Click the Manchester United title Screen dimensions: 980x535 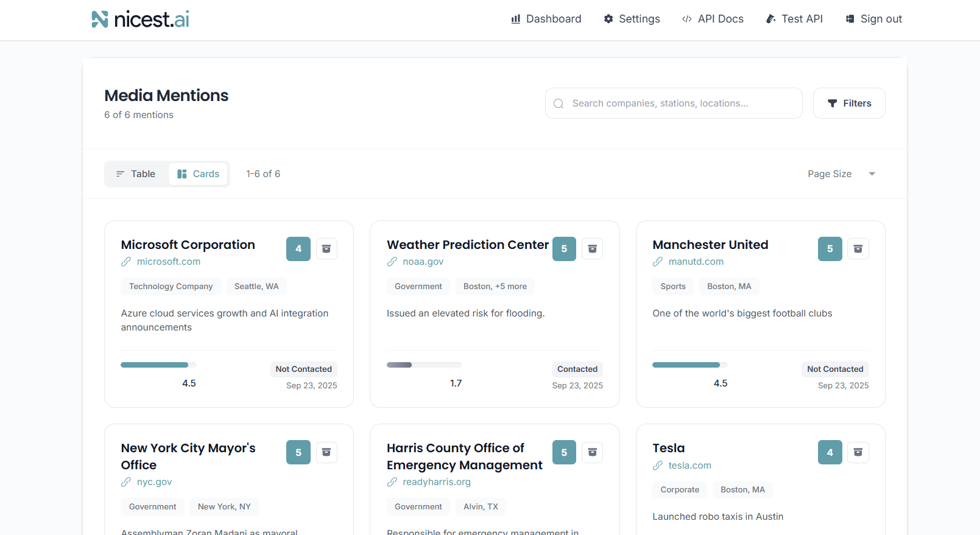point(710,245)
